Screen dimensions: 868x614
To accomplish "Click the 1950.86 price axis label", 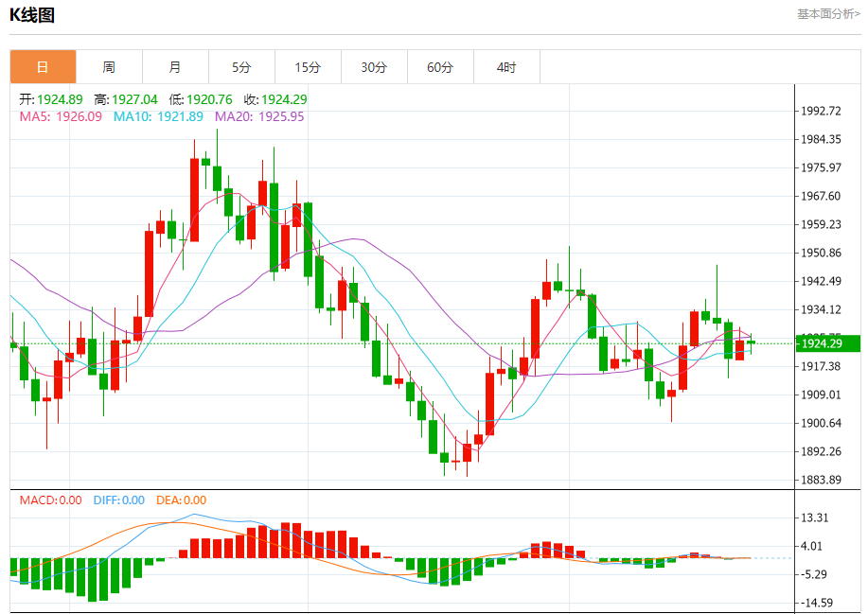I will (x=822, y=253).
